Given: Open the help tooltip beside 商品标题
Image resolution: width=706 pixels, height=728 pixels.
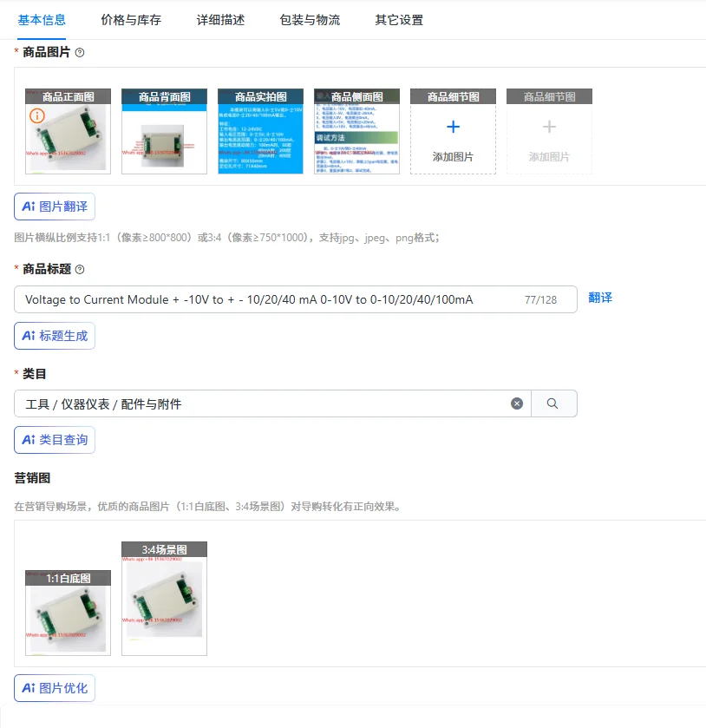Looking at the screenshot, I should [x=79, y=269].
